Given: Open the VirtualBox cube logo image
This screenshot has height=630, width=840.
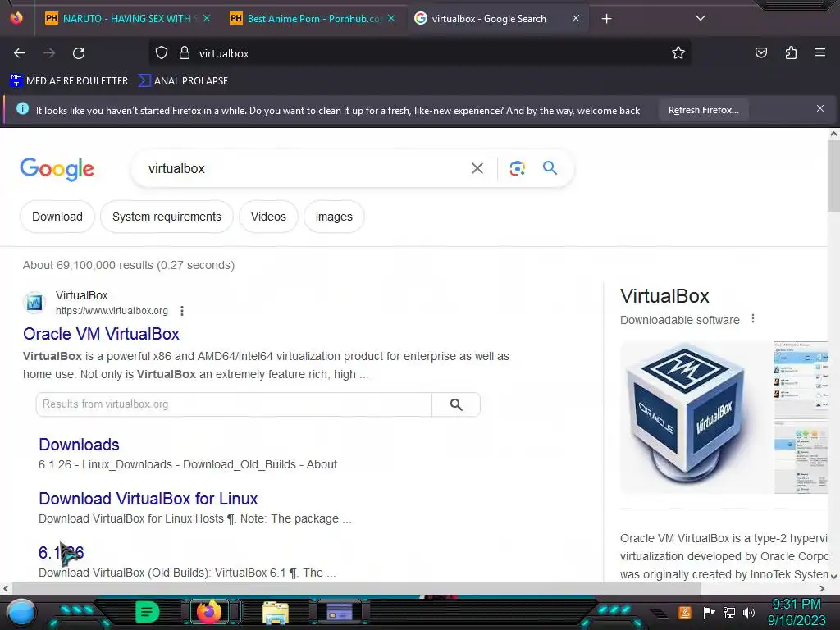Looking at the screenshot, I should (696, 418).
